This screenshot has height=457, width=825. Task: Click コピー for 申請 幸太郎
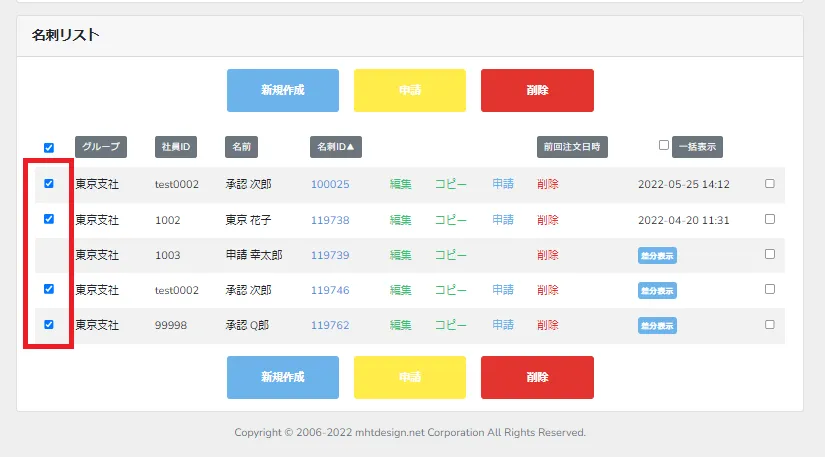click(x=450, y=256)
